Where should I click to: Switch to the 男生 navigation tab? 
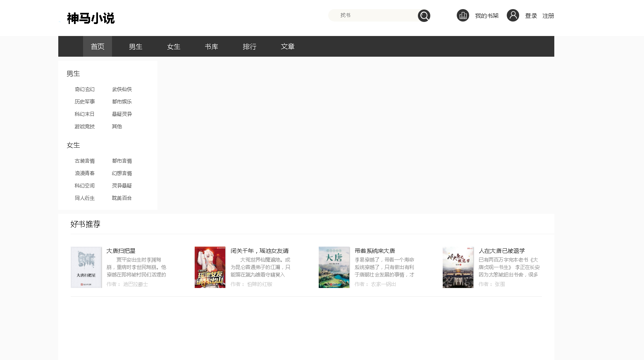[x=136, y=47]
